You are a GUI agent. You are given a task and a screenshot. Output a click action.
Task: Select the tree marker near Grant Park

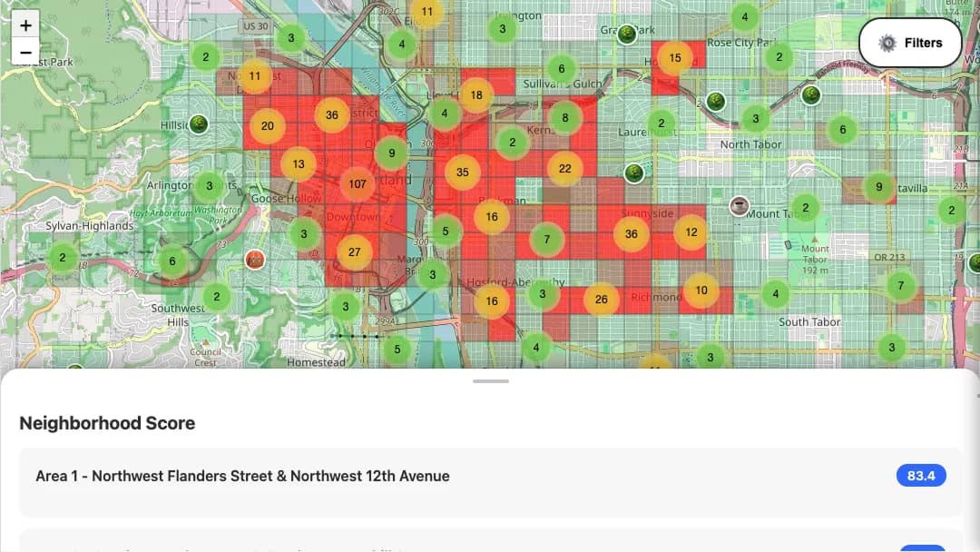coord(627,36)
